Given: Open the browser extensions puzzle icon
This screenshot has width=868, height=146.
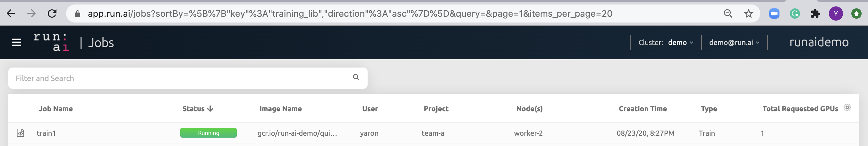Looking at the screenshot, I should tap(815, 14).
